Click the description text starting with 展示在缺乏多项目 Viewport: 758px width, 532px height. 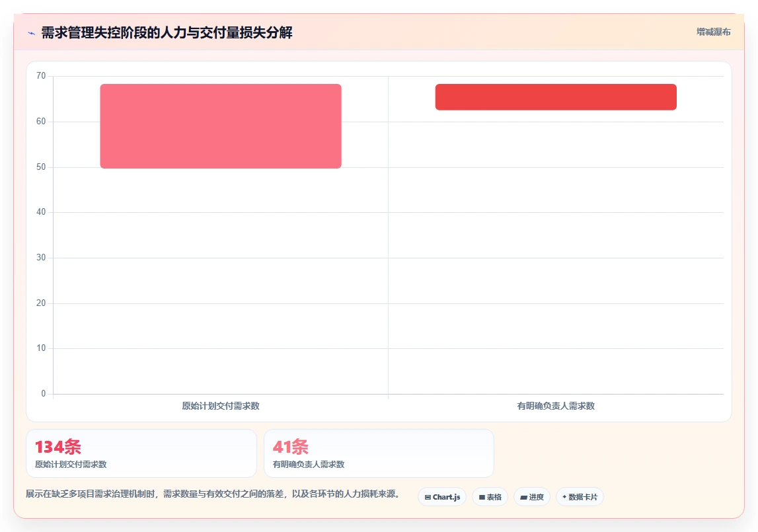click(x=213, y=494)
